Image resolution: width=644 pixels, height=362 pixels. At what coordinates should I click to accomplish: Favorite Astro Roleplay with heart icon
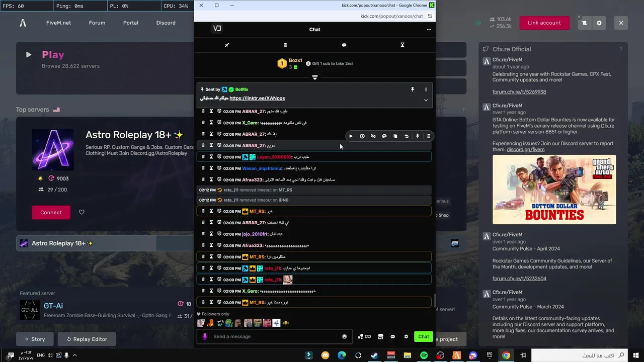coord(82,212)
